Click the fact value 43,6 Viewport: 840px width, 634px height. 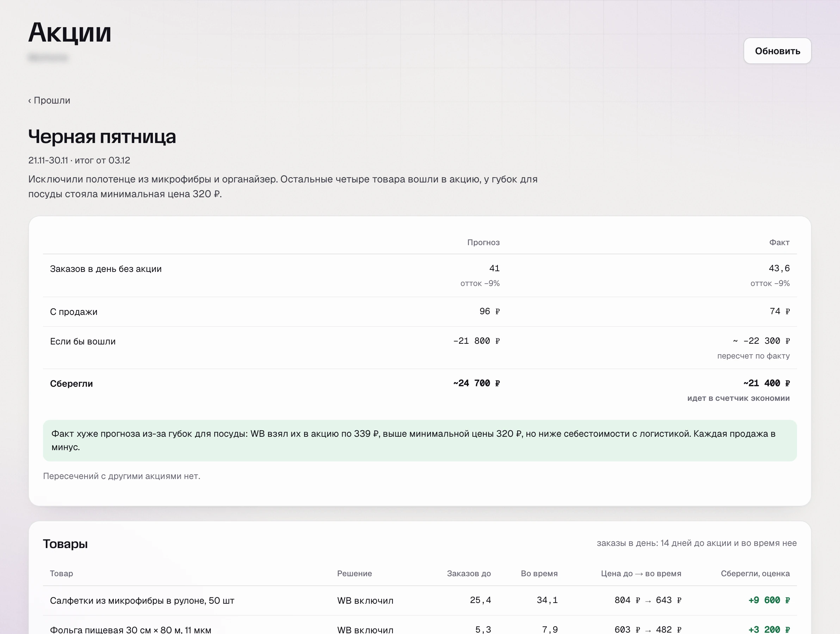779,268
